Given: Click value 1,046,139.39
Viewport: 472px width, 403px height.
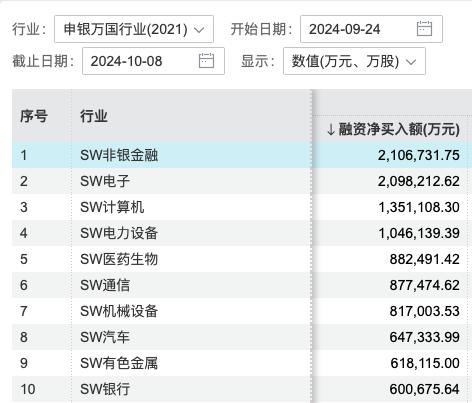Looking at the screenshot, I should pyautogui.click(x=419, y=233).
